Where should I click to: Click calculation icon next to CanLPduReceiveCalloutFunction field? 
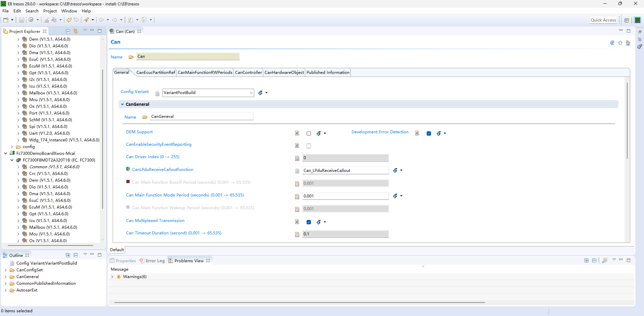[x=395, y=171]
